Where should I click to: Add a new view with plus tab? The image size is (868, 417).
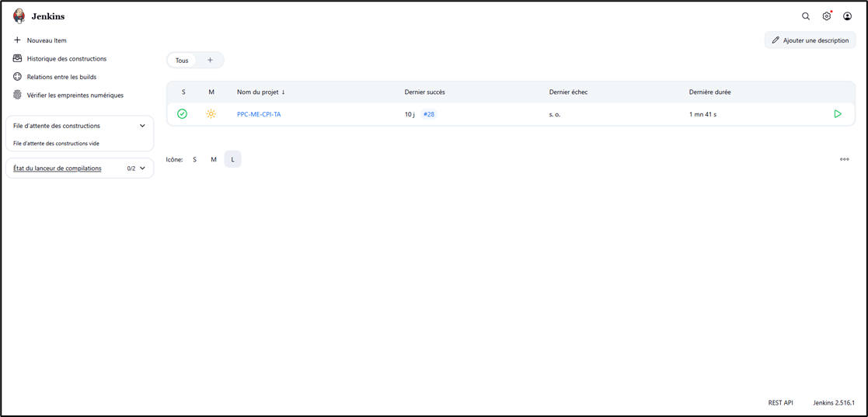(x=210, y=61)
